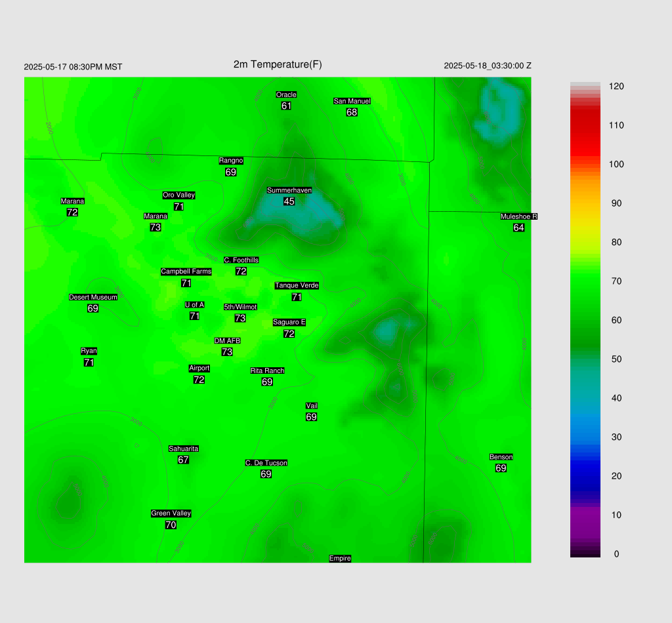Select the Rangno station label
The height and width of the screenshot is (623, 672).
(x=231, y=161)
